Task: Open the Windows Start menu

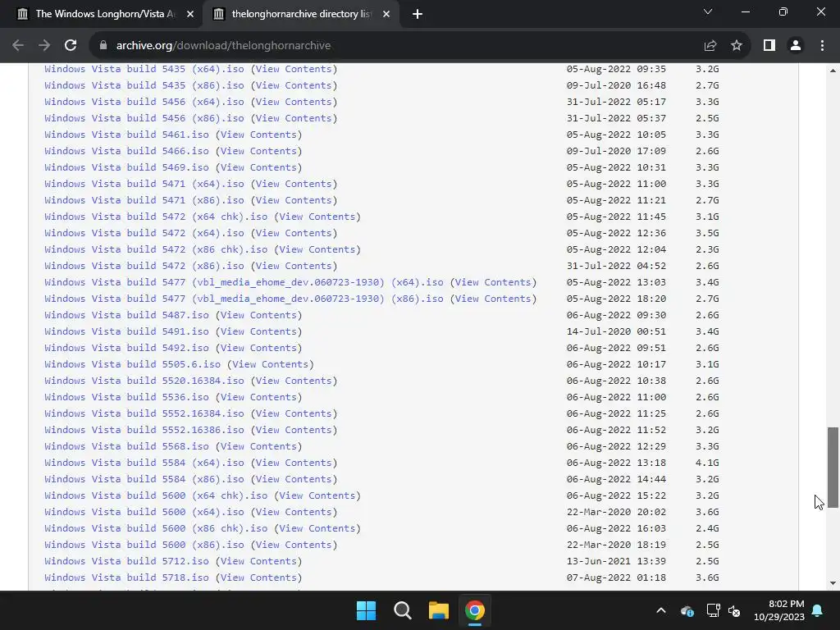Action: point(367,610)
